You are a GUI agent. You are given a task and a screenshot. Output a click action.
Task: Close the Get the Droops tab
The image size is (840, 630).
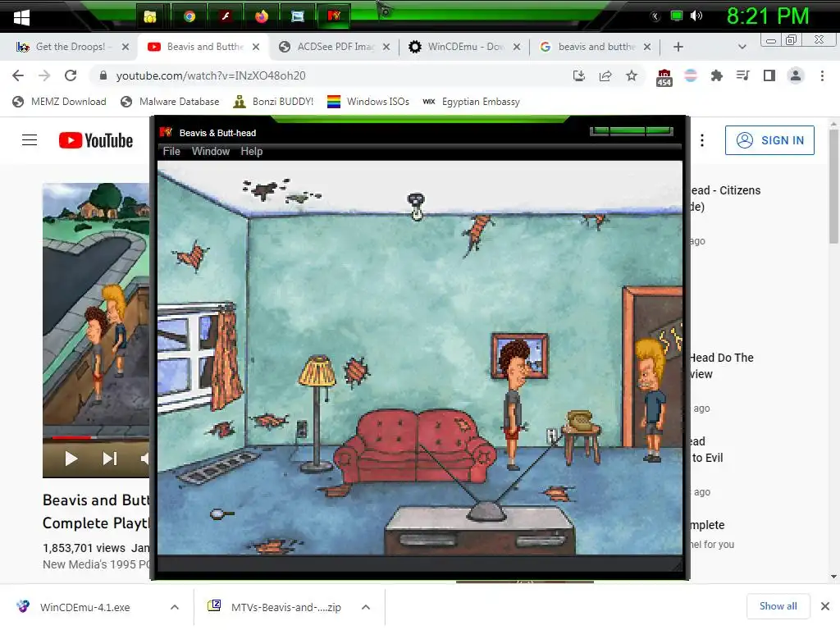tap(125, 47)
